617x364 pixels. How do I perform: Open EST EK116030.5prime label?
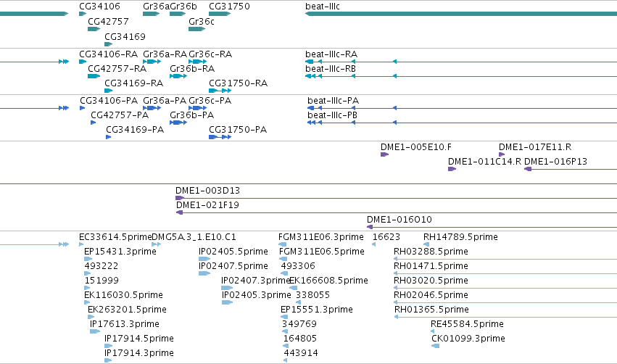coord(123,295)
